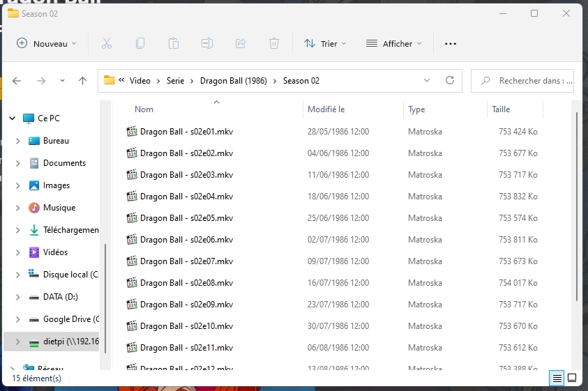Expand the dietpi network drive node
Viewport: 588px width, 391px height.
pyautogui.click(x=17, y=342)
